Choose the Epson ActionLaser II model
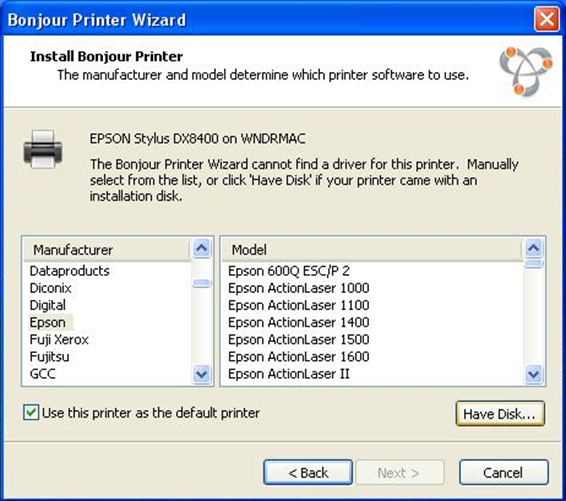This screenshot has height=501, width=566. pyautogui.click(x=289, y=374)
